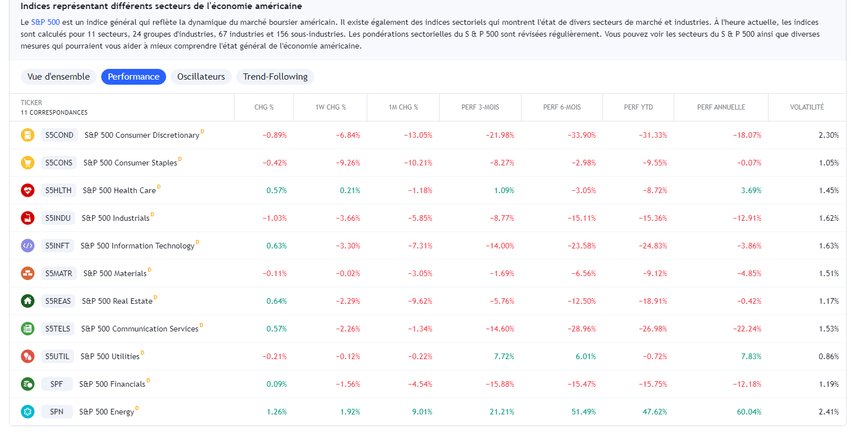Sort table by CHG % column

(264, 107)
